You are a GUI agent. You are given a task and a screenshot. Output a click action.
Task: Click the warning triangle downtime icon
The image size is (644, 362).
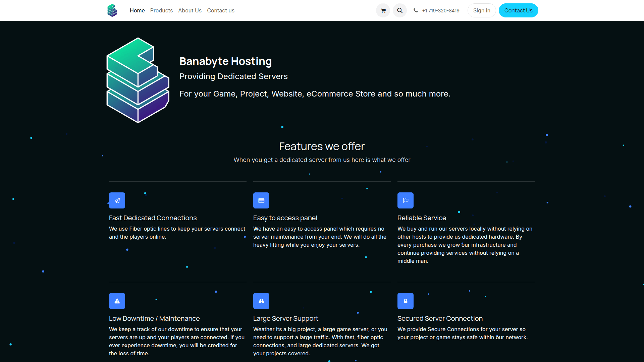point(117,301)
